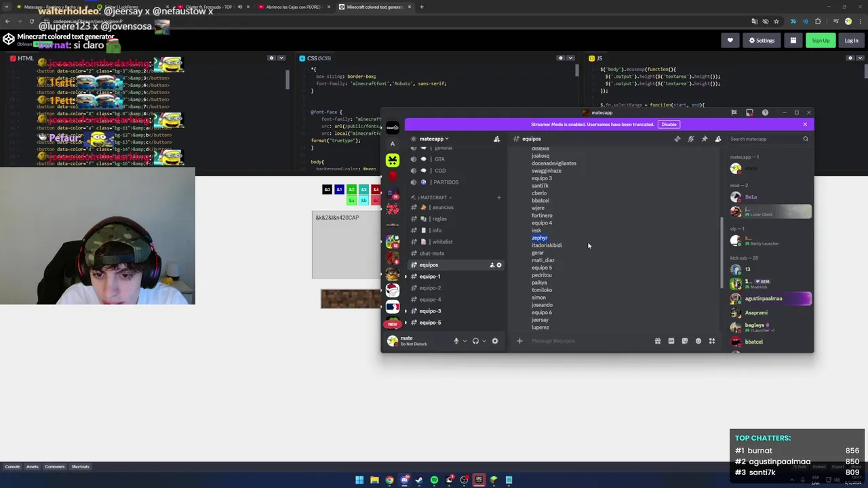
Task: Open sticker picker in message bar
Action: 684,341
